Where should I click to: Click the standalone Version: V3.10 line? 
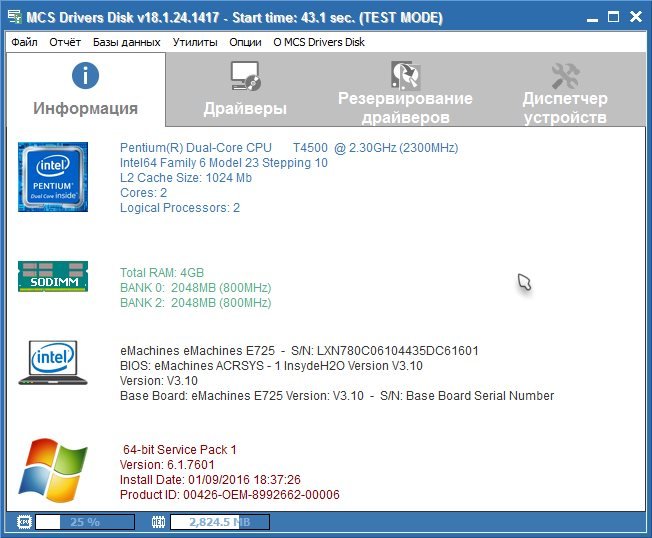[x=159, y=380]
